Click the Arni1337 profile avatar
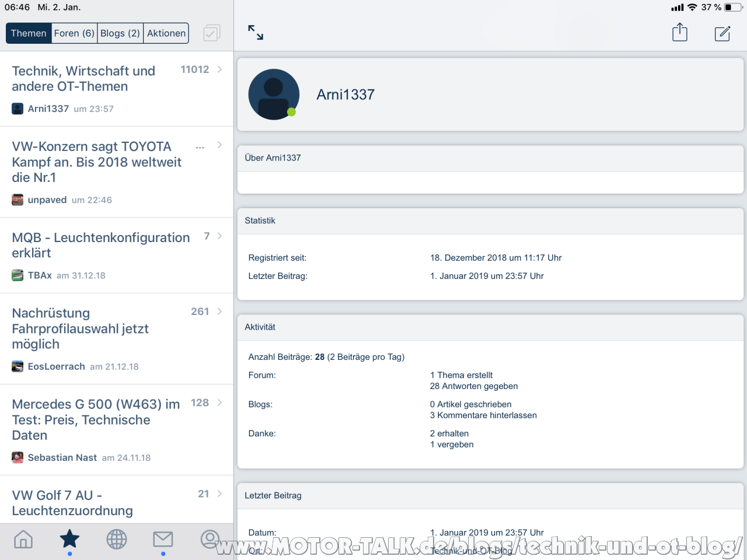The image size is (747, 560). (274, 94)
